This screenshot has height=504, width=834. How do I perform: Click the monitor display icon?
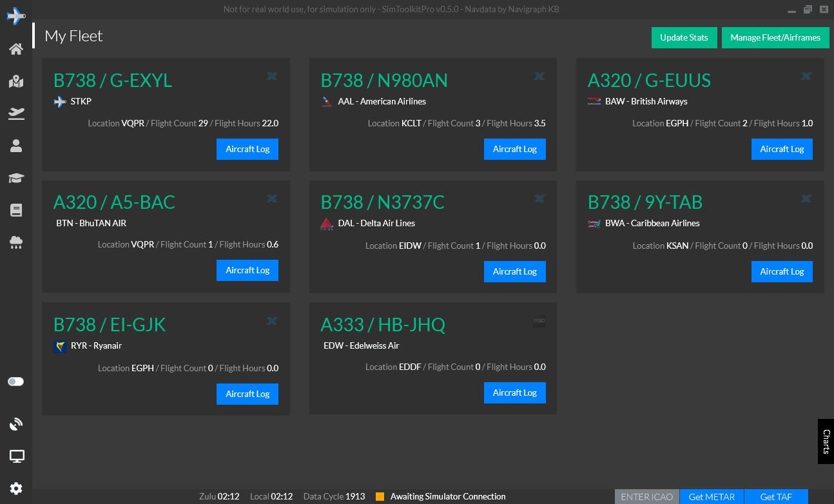pyautogui.click(x=16, y=456)
